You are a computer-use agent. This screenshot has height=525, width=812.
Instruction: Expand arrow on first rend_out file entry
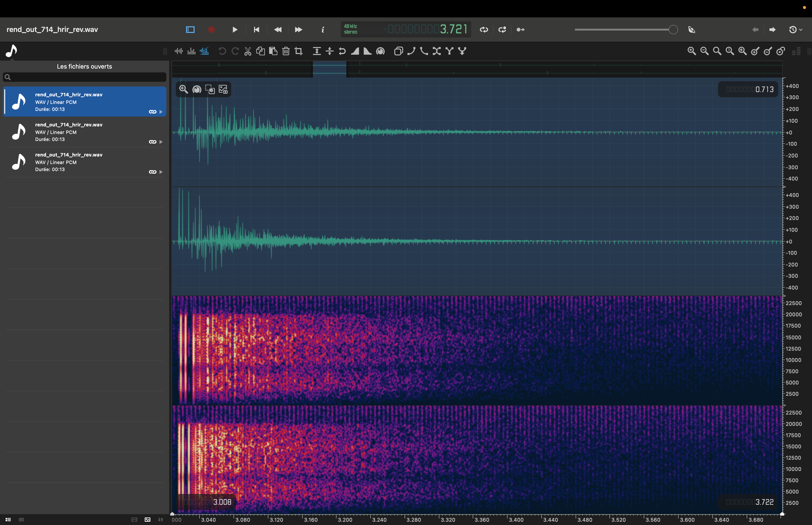[x=161, y=112]
